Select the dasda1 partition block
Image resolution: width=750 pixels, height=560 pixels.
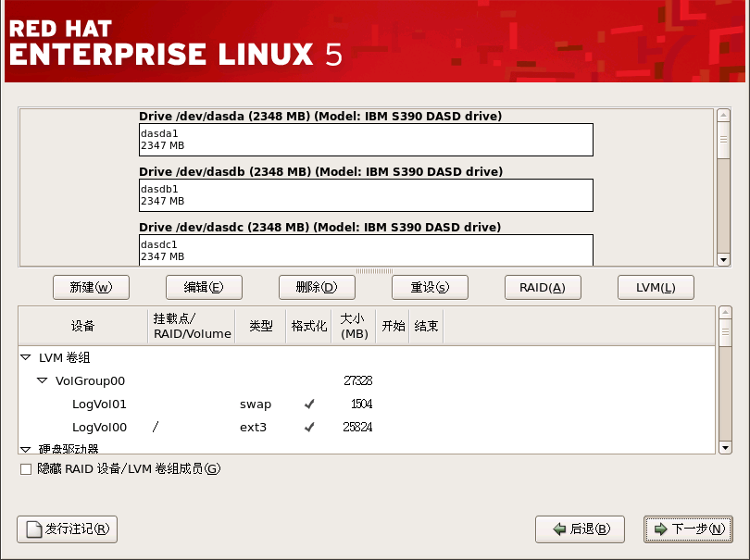366,140
